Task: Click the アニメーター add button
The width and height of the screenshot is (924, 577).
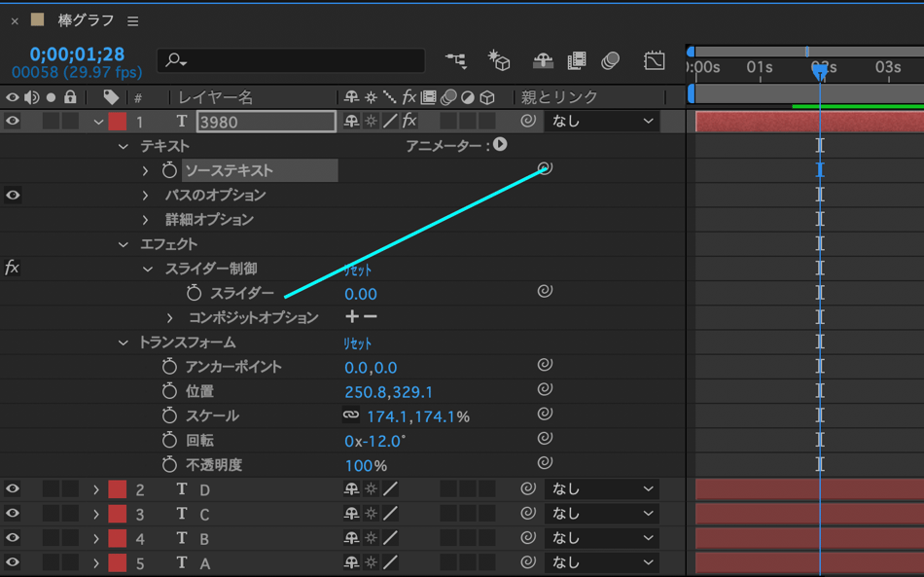Action: [500, 145]
